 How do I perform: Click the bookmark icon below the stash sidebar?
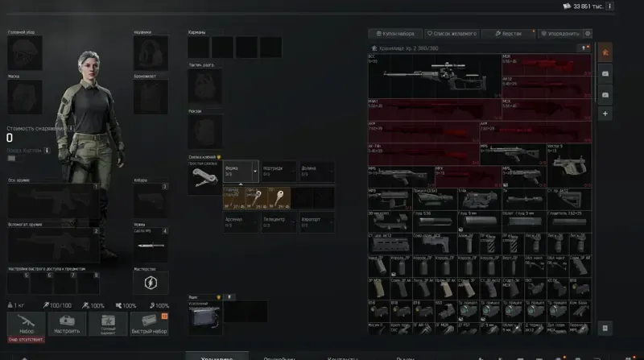605,328
